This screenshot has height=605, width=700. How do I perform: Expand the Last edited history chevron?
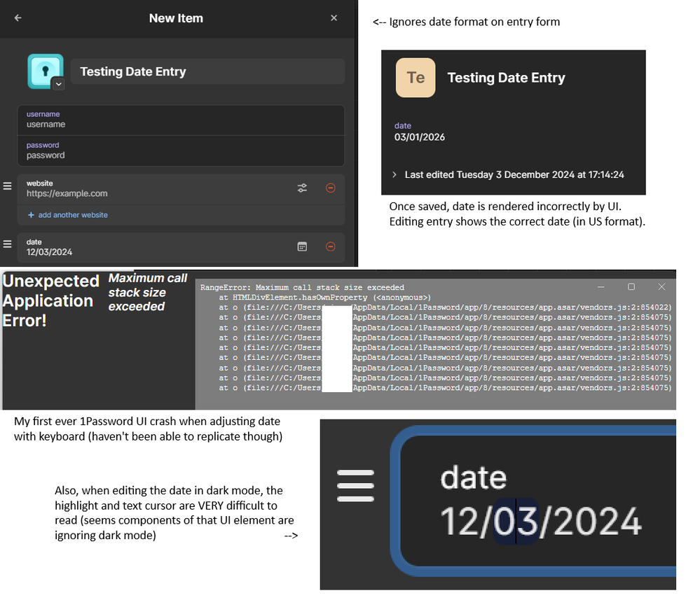(x=394, y=174)
